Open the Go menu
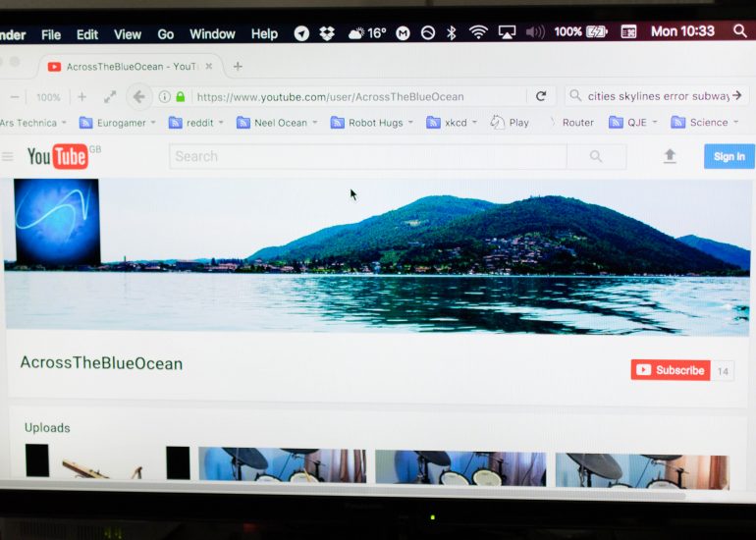The height and width of the screenshot is (540, 756). [165, 34]
